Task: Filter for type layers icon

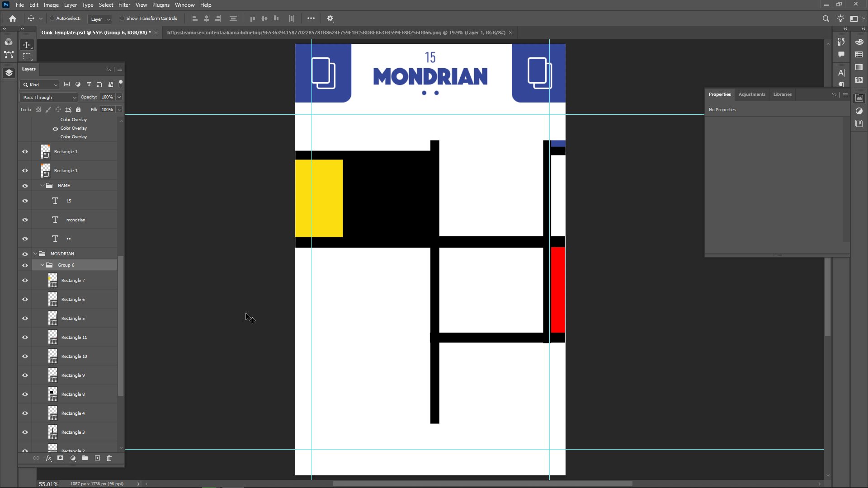Action: click(x=89, y=84)
